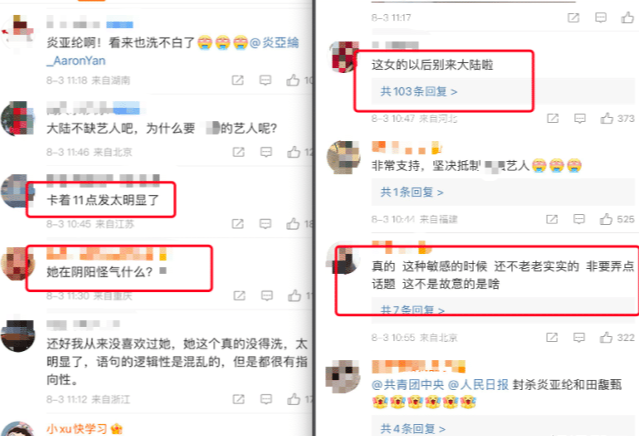View avatar of 这女的以后别来大陆啦 commenter
The image size is (639, 436).
pyautogui.click(x=342, y=57)
